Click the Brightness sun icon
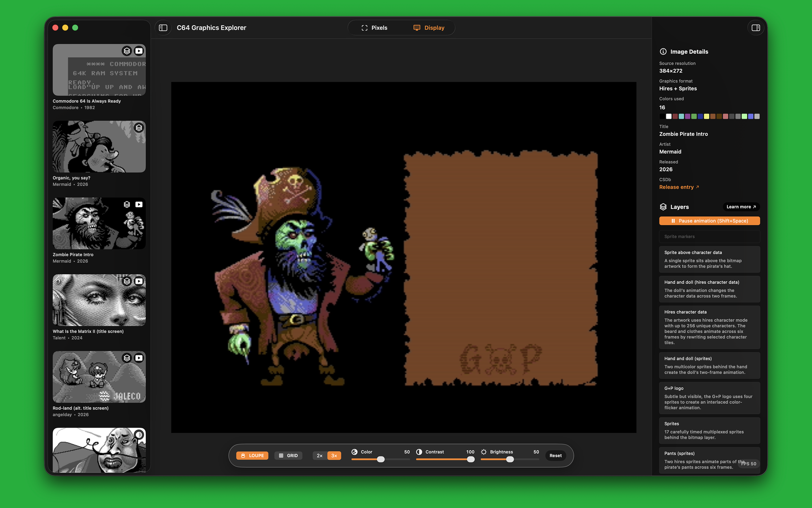 click(484, 452)
